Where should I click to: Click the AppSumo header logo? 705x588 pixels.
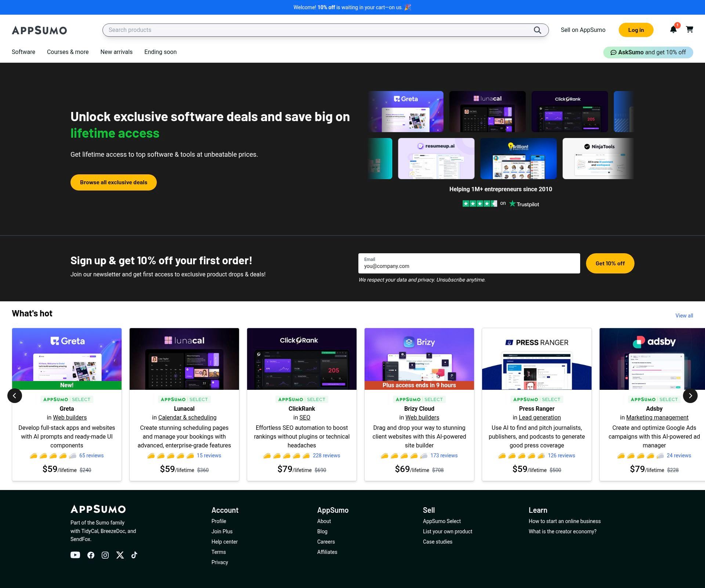(39, 30)
